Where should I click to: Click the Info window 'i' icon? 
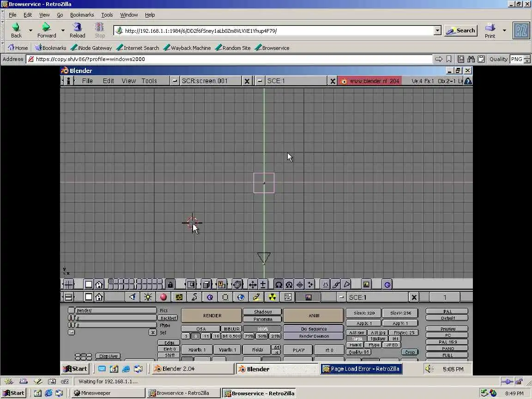click(x=68, y=81)
